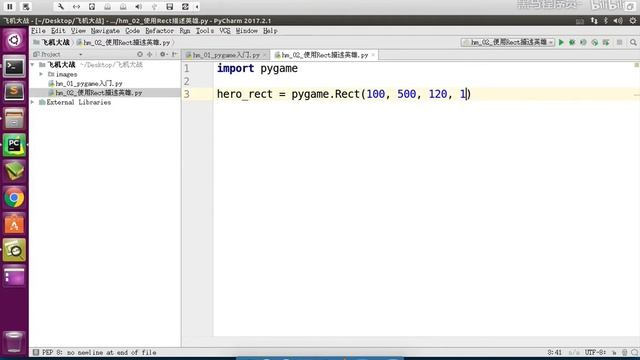Run with coverage icon in toolbar
The image size is (640, 360).
(583, 42)
